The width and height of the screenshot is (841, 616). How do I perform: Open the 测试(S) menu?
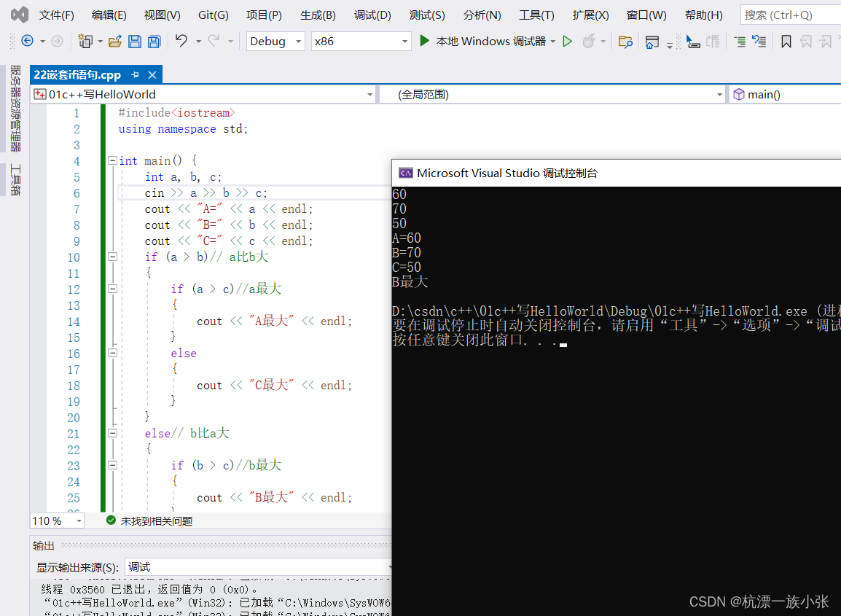(427, 15)
